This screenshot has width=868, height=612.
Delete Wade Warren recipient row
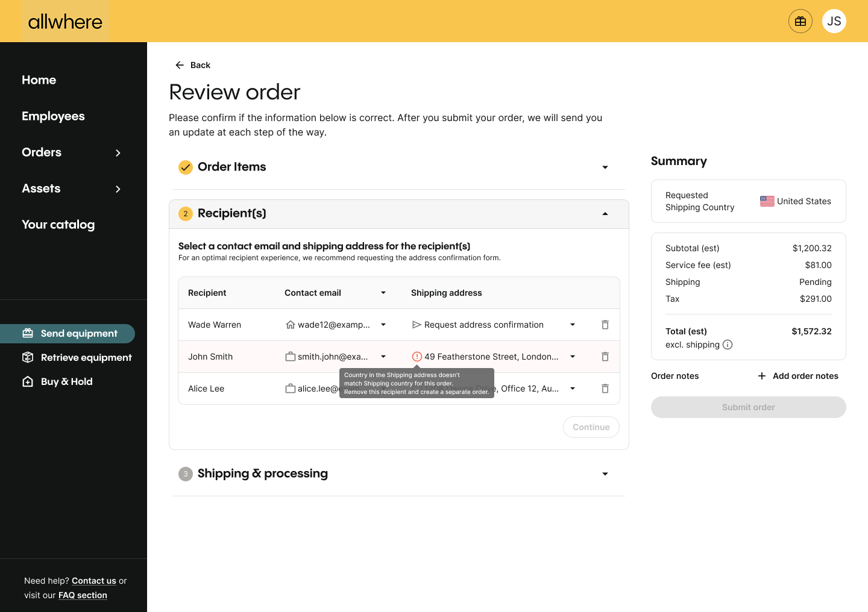[605, 325]
